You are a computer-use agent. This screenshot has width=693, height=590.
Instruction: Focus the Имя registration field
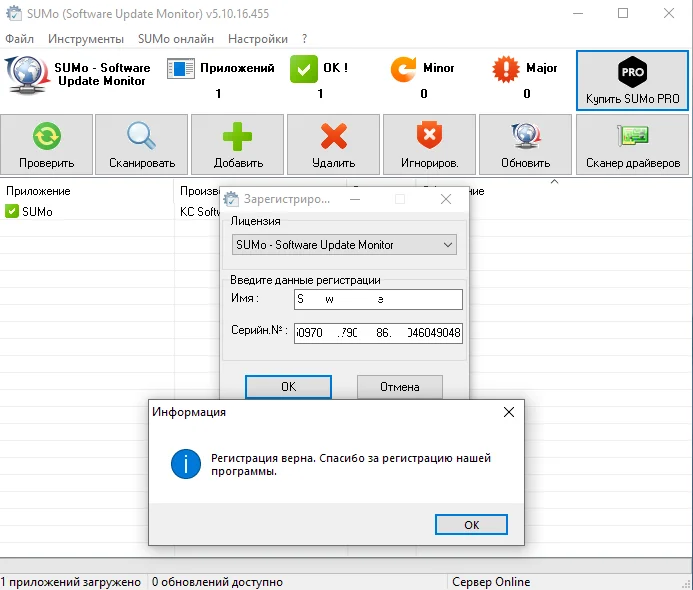[378, 299]
